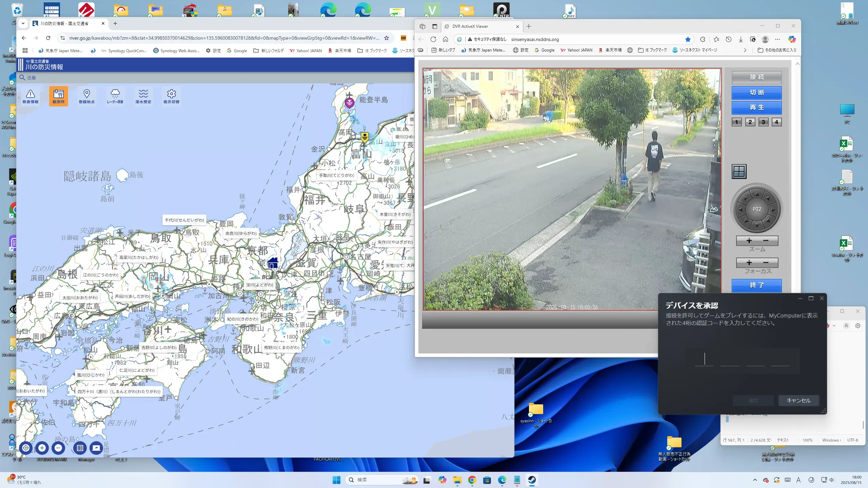The height and width of the screenshot is (488, 868).
Task: Expand Edge favorites bar overflow chevron
Action: tap(745, 50)
